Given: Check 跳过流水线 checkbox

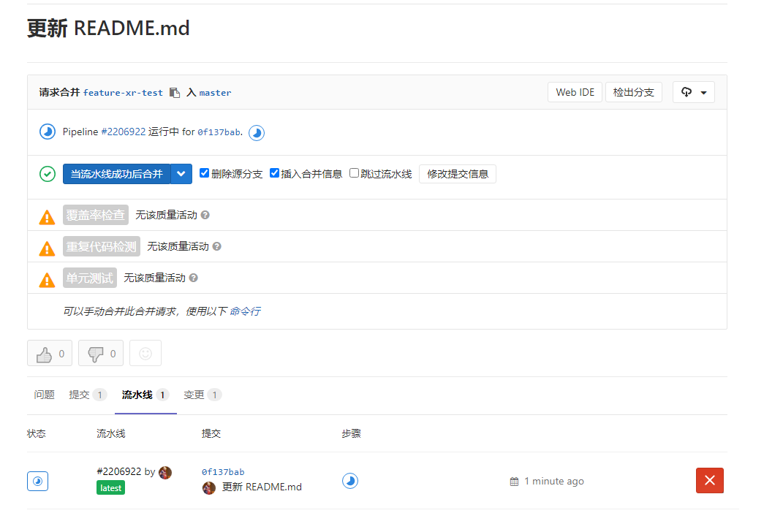Looking at the screenshot, I should pyautogui.click(x=354, y=172).
